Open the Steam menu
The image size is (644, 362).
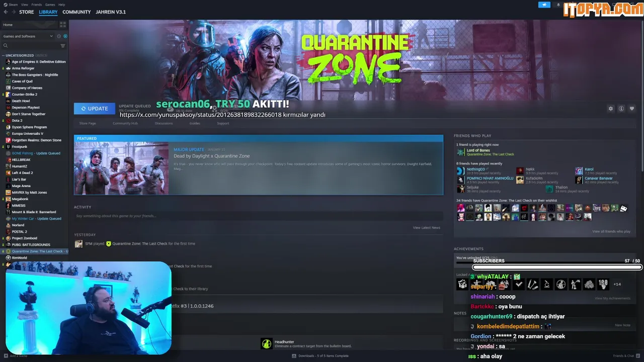(x=13, y=5)
